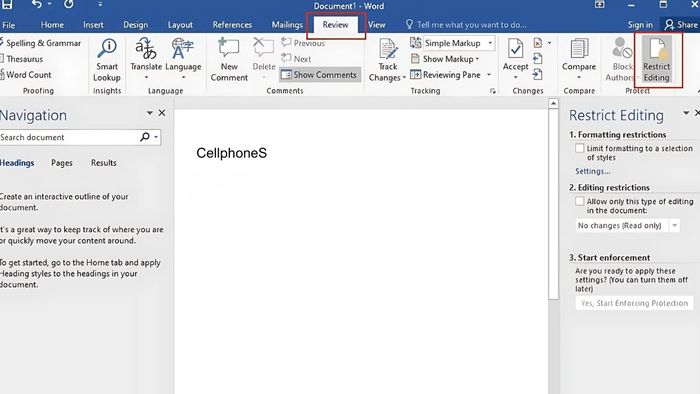Open Tracking group dialog launcher
This screenshot has width=700, height=394.
pyautogui.click(x=493, y=91)
